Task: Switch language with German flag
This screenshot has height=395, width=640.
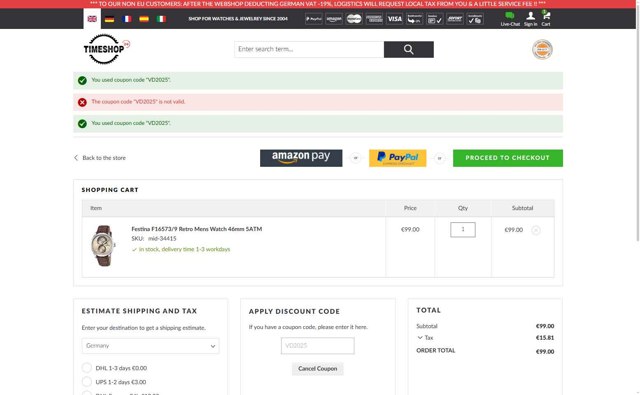Action: click(109, 19)
